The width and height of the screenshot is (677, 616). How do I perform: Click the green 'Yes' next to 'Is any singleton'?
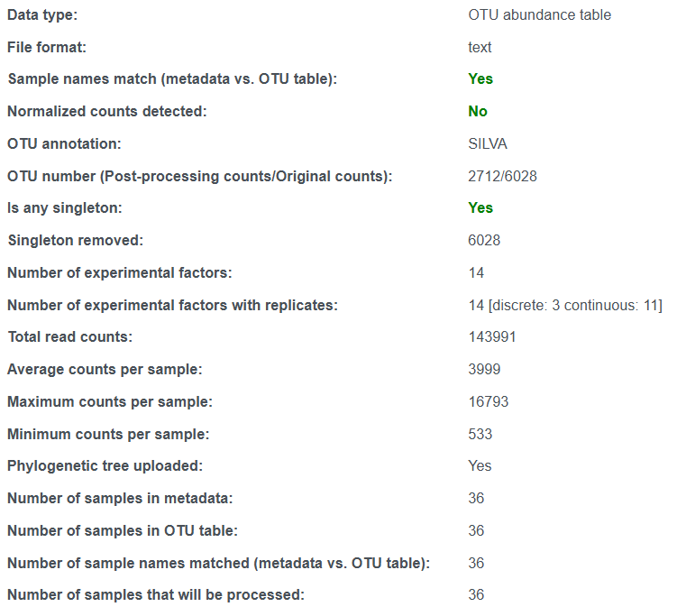[x=480, y=207]
